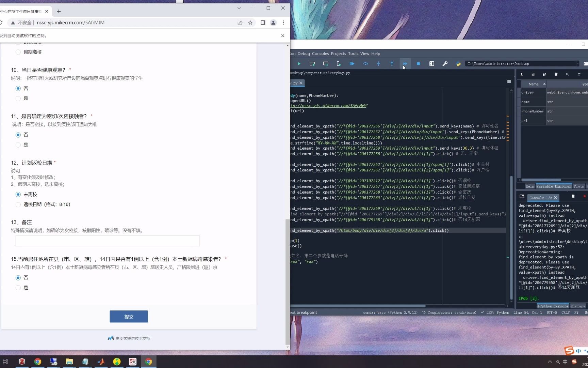Remove all variables with the trash icon
The width and height of the screenshot is (588, 368).
click(556, 74)
